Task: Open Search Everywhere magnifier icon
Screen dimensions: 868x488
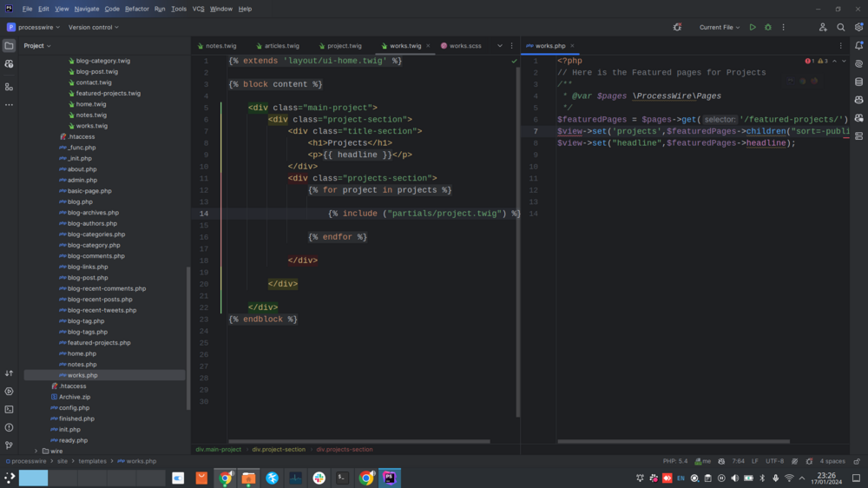Action: tap(840, 27)
